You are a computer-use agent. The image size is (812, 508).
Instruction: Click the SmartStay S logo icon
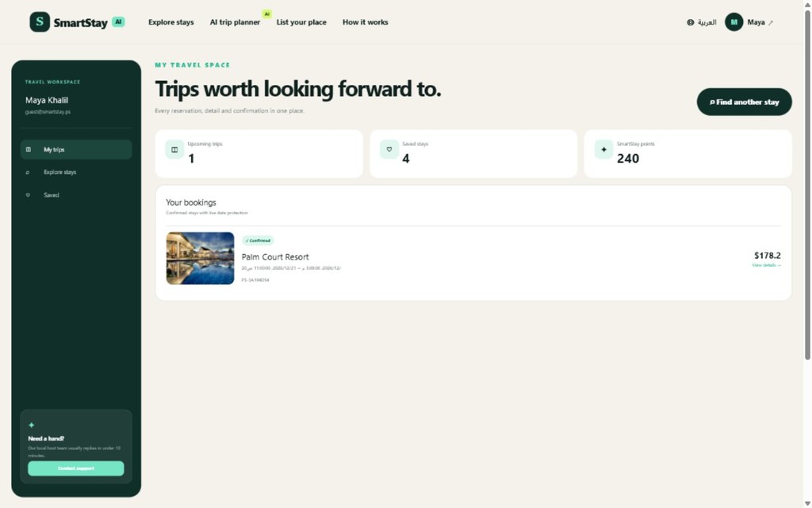pyautogui.click(x=40, y=21)
